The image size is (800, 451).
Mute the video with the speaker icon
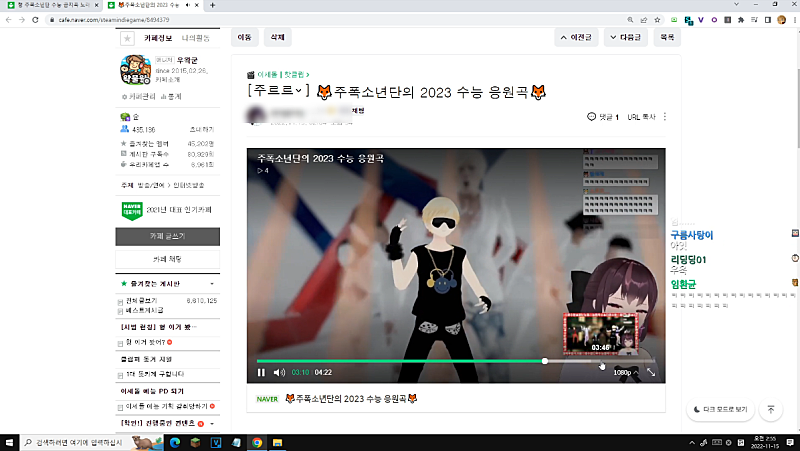pyautogui.click(x=279, y=372)
